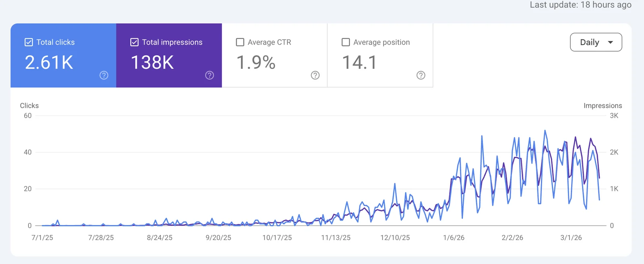Click the 20 clicks axis label
This screenshot has height=264, width=644.
pyautogui.click(x=27, y=189)
